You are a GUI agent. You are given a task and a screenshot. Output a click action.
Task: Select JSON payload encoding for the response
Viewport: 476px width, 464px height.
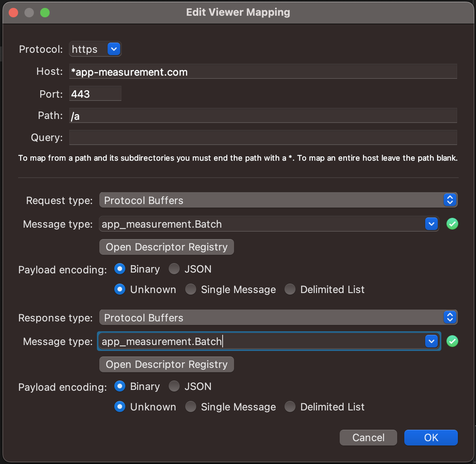pyautogui.click(x=174, y=386)
